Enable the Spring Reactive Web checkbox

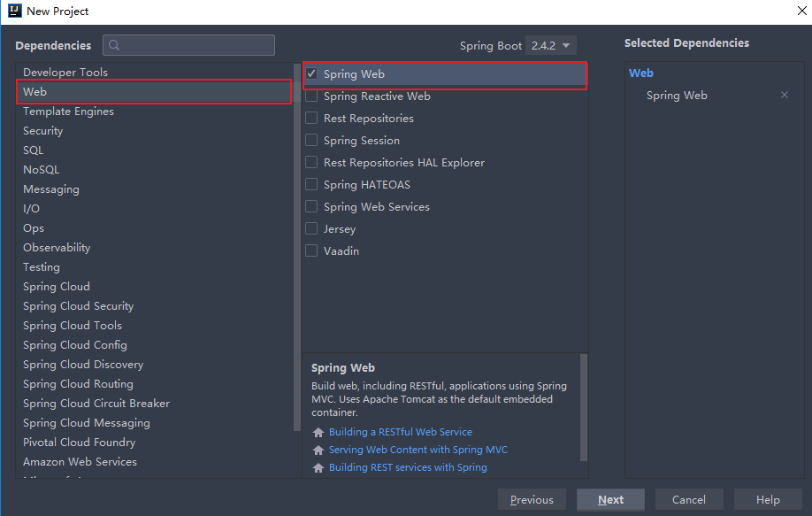311,96
